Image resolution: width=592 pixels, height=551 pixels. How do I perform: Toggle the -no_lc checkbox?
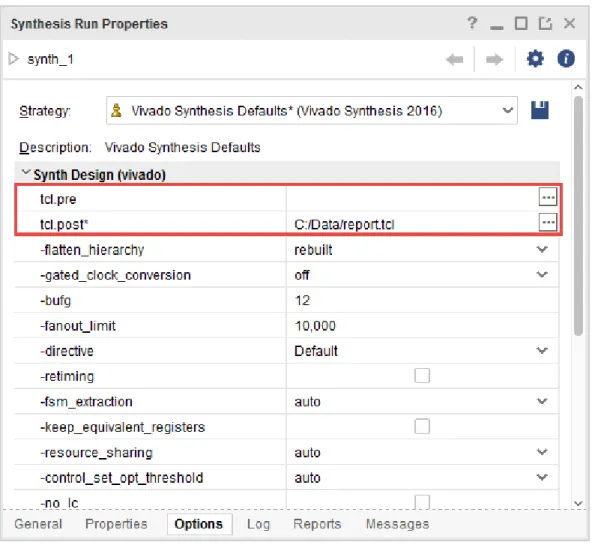(x=422, y=502)
